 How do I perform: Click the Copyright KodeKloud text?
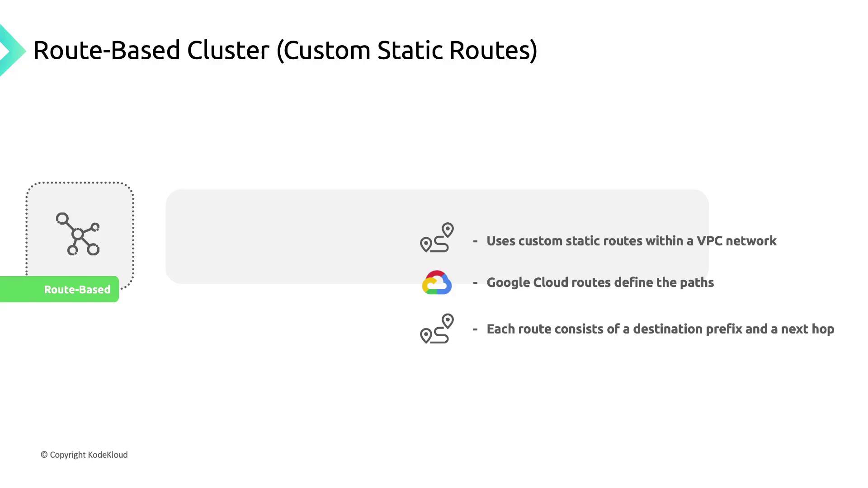coord(85,455)
